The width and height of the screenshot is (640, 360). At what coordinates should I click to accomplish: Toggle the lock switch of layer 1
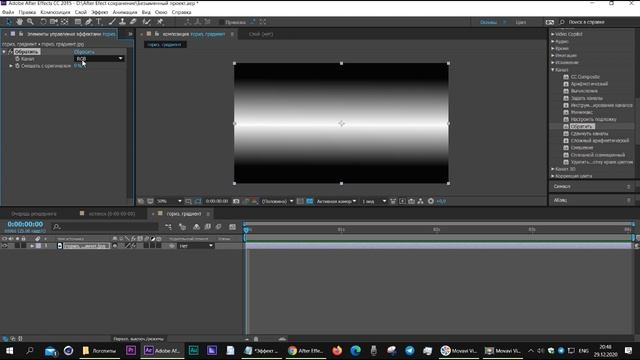(24, 246)
